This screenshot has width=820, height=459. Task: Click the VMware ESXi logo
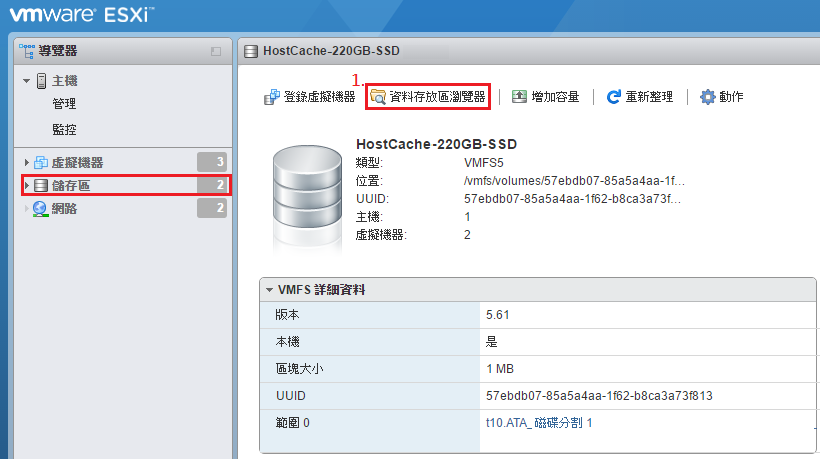point(81,15)
